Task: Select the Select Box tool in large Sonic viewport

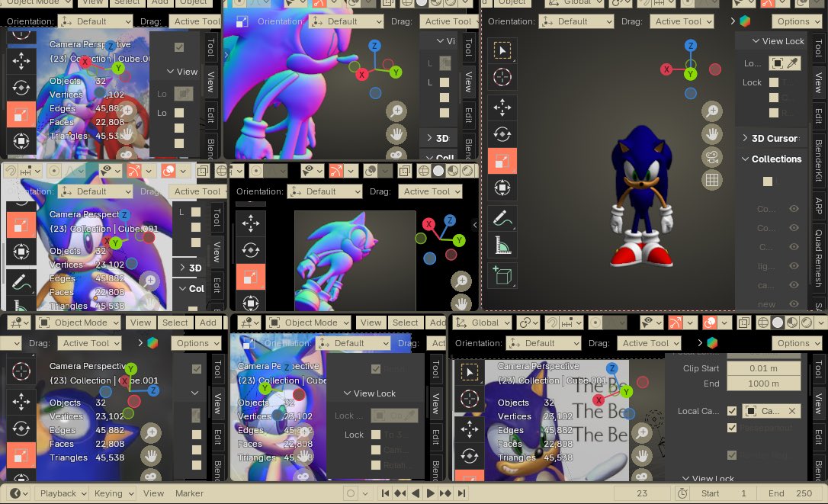Action: pyautogui.click(x=502, y=51)
